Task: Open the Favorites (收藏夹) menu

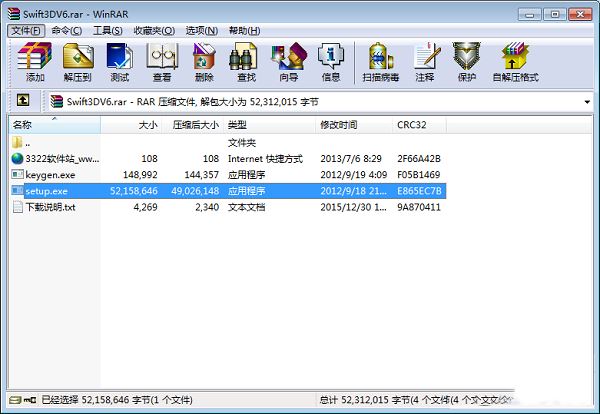Action: click(x=154, y=31)
